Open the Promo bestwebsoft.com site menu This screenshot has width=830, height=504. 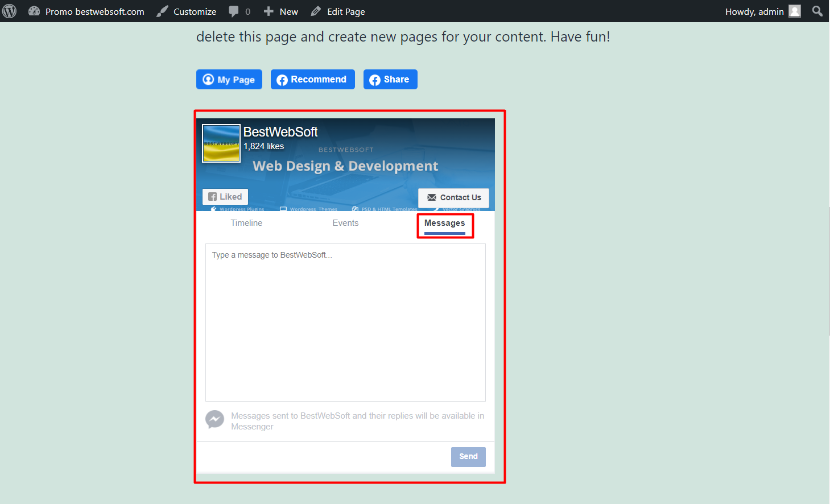point(86,11)
